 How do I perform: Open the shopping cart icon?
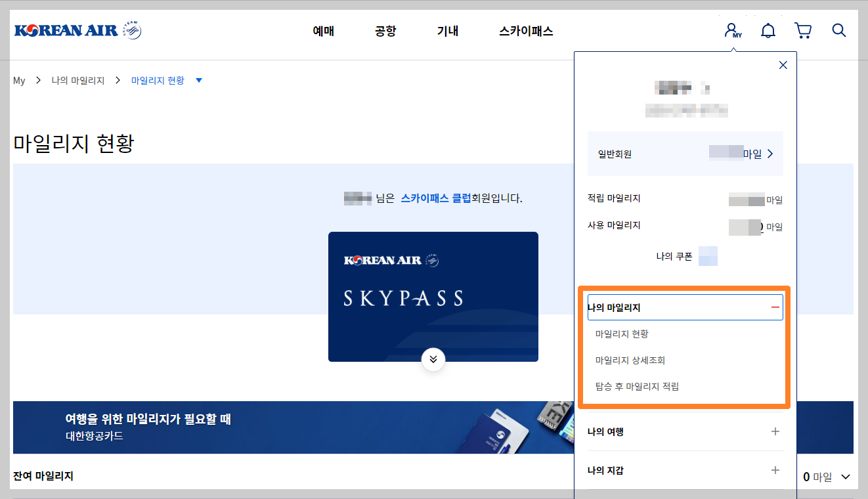pos(803,30)
